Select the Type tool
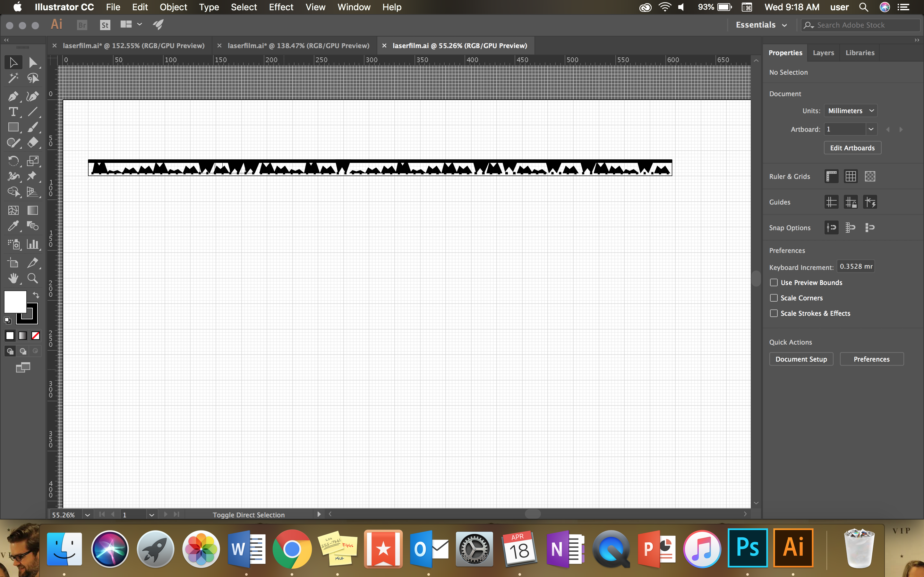This screenshot has width=924, height=577. click(13, 112)
